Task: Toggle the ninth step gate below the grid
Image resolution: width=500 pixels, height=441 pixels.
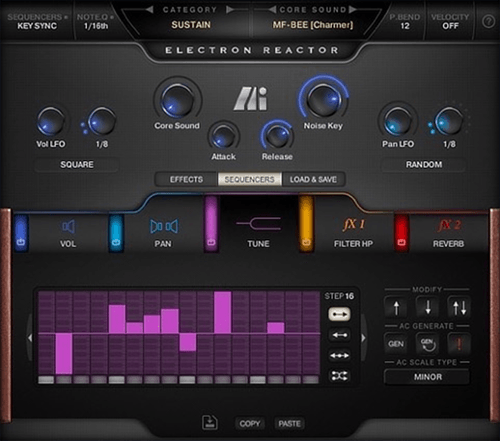Action: point(187,379)
